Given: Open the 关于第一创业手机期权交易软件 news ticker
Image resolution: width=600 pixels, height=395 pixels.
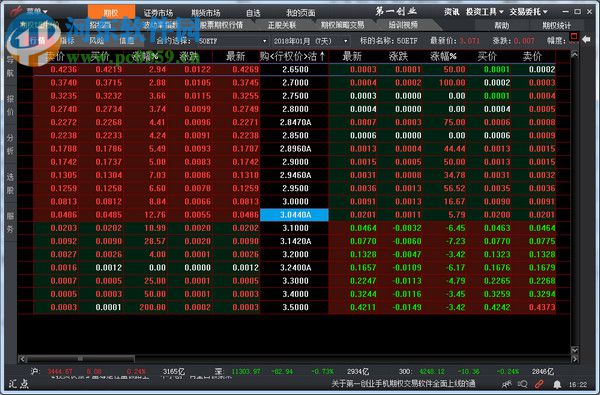Looking at the screenshot, I should [x=403, y=384].
